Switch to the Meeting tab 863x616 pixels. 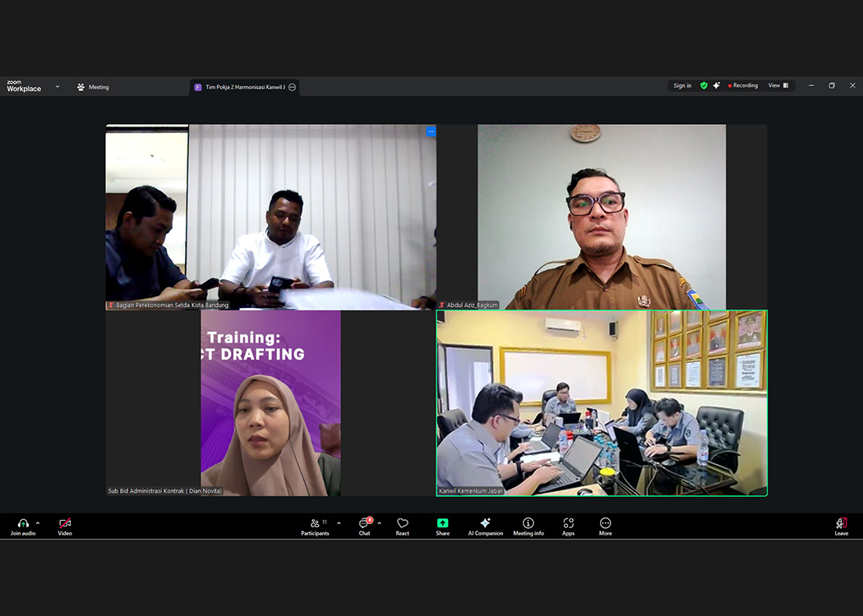[x=93, y=87]
